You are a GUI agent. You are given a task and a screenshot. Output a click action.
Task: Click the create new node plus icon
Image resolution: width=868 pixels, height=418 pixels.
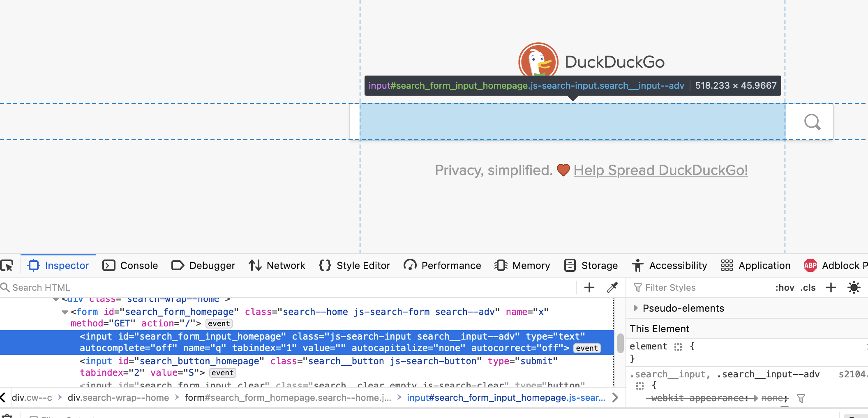click(589, 287)
